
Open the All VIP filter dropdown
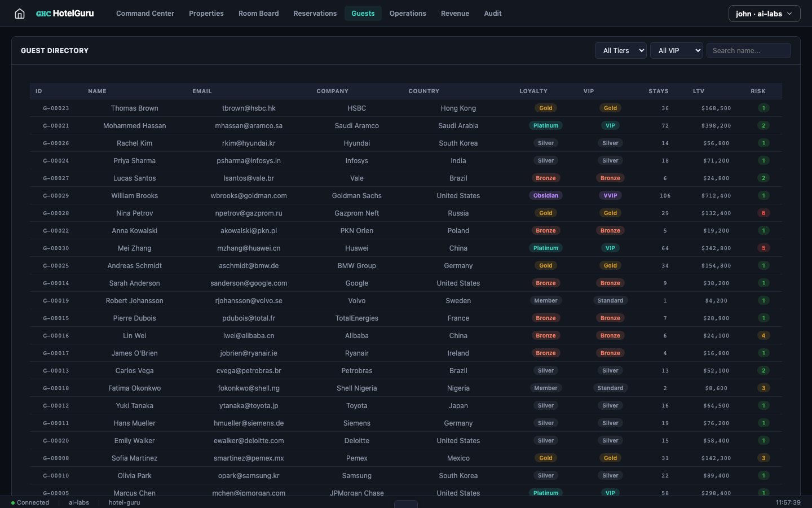tap(676, 50)
